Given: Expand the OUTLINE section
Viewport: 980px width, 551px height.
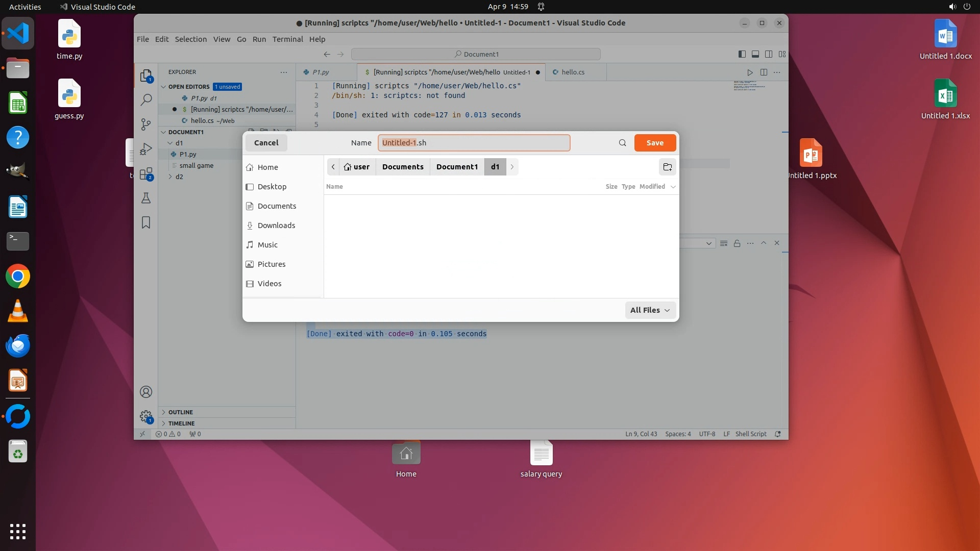Looking at the screenshot, I should coord(181,412).
